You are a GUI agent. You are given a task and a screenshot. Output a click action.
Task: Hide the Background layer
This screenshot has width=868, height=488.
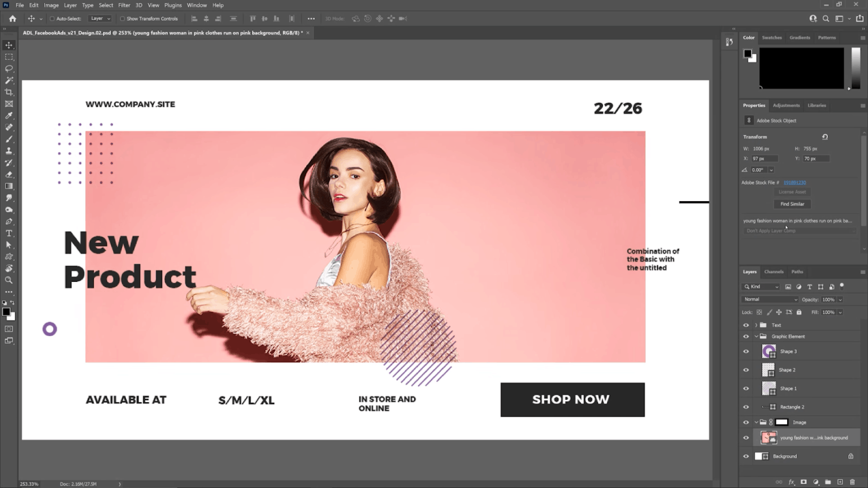[746, 456]
